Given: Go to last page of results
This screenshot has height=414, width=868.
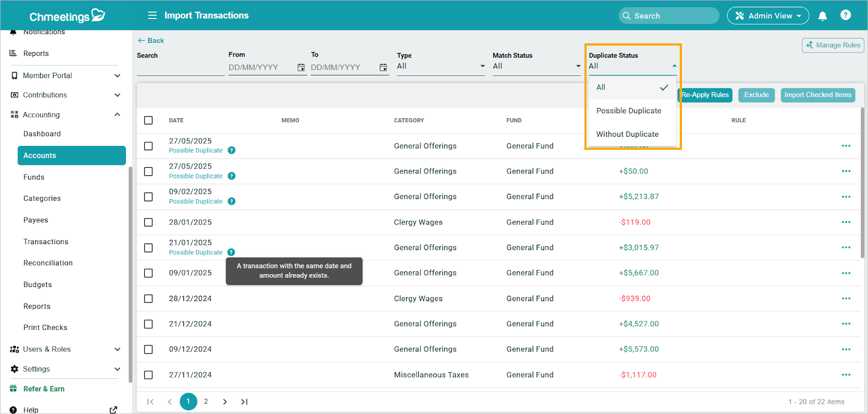Looking at the screenshot, I should coord(244,402).
